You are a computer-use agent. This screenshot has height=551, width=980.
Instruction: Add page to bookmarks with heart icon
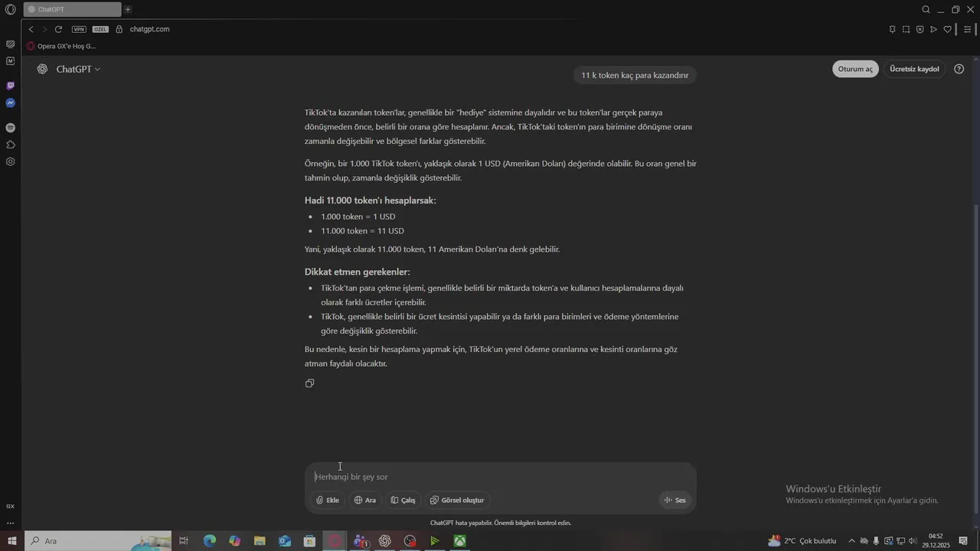point(947,29)
